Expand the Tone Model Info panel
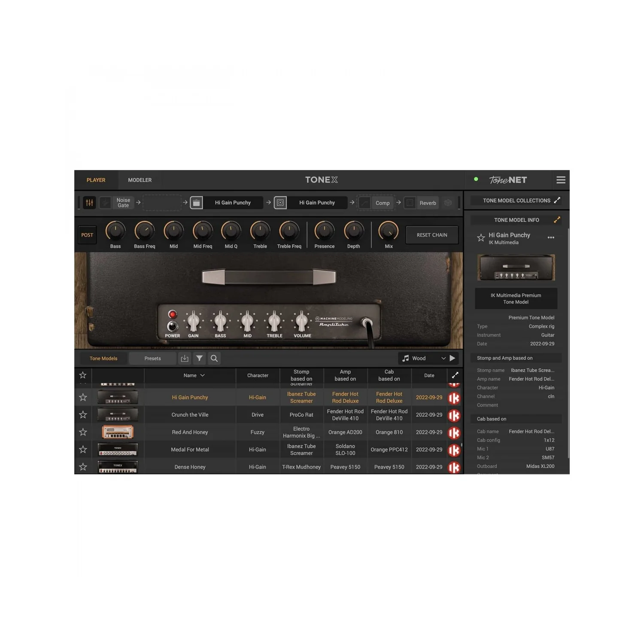The height and width of the screenshot is (644, 644). pyautogui.click(x=557, y=220)
